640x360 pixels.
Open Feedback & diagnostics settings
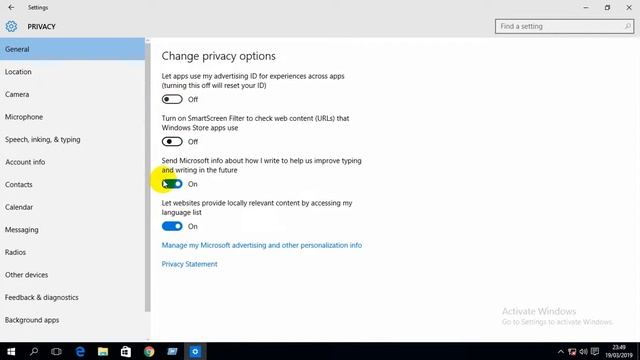[72, 298]
